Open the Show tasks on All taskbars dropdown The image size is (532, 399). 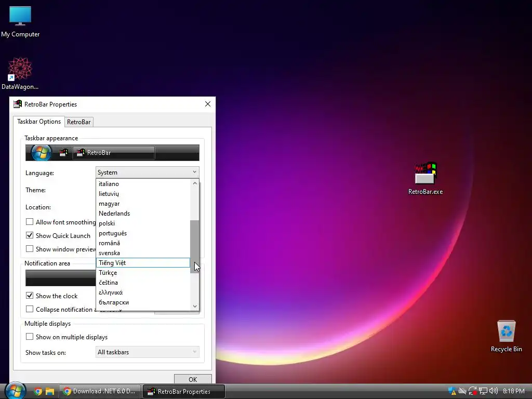147,352
